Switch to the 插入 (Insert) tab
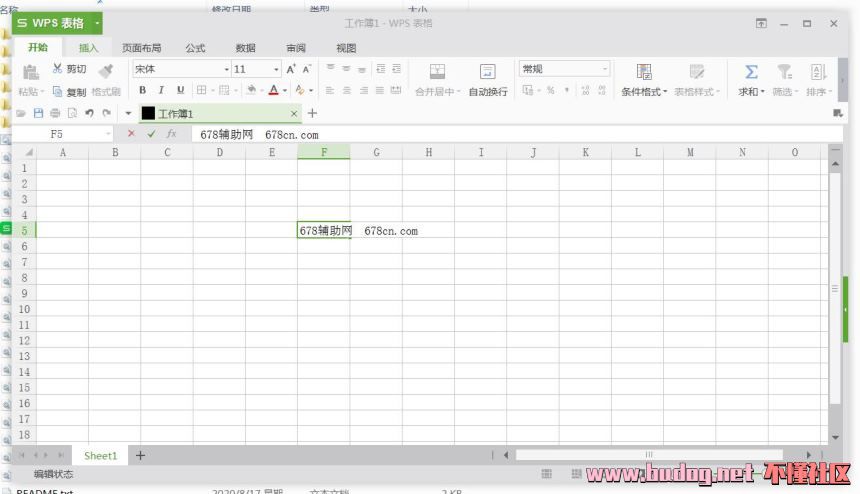Screen dimensions: 860x494 (x=89, y=47)
